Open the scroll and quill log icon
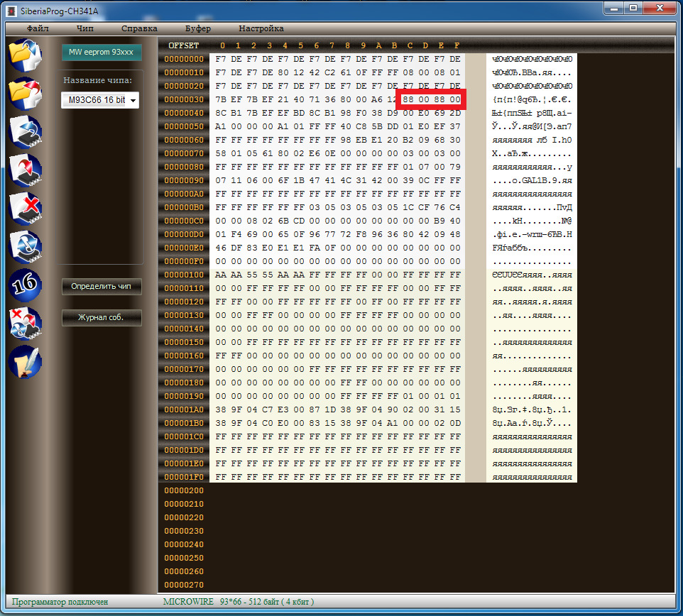Image resolution: width=683 pixels, height=616 pixels. (25, 362)
